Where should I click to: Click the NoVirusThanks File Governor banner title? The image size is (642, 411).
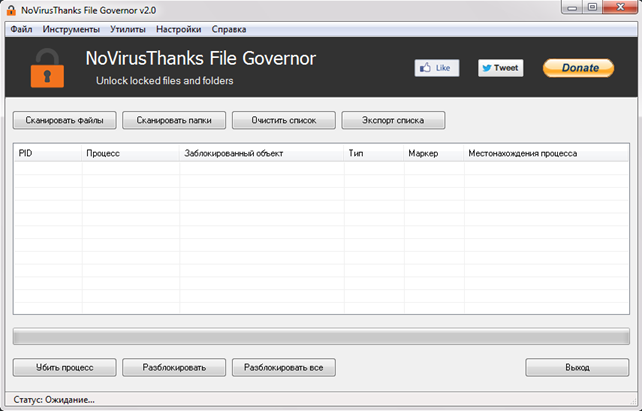coord(201,59)
